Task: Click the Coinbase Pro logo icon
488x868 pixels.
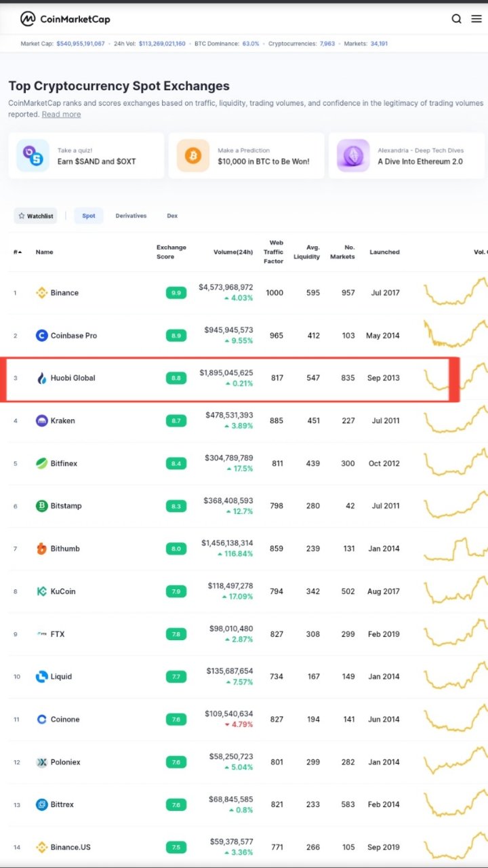Action: (41, 336)
